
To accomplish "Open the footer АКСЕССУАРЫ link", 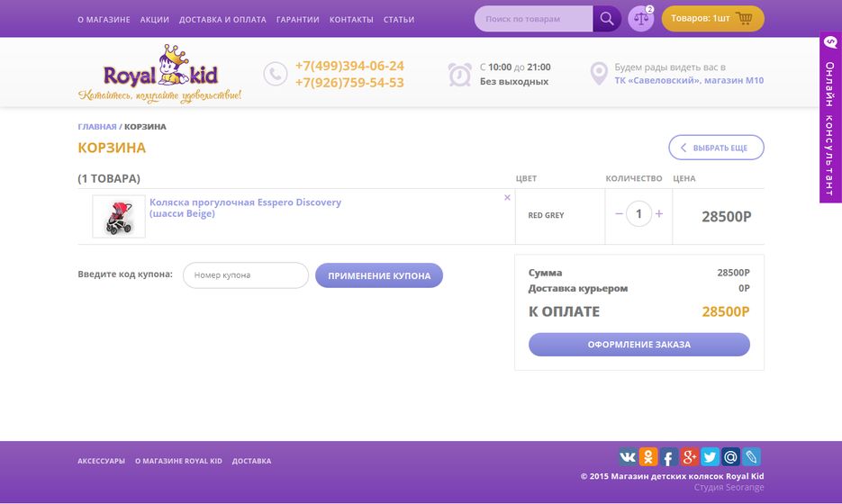I will 101,461.
